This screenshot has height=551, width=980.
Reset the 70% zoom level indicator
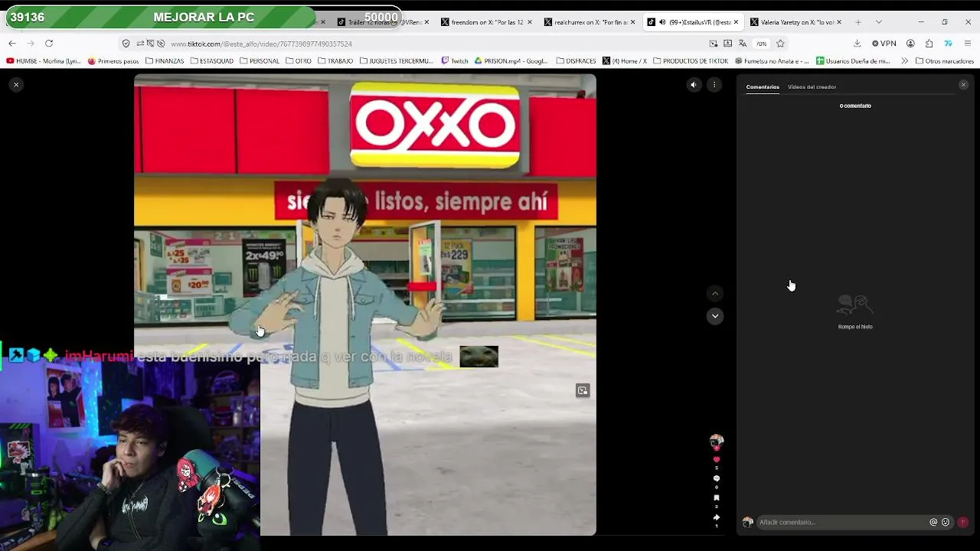click(761, 44)
